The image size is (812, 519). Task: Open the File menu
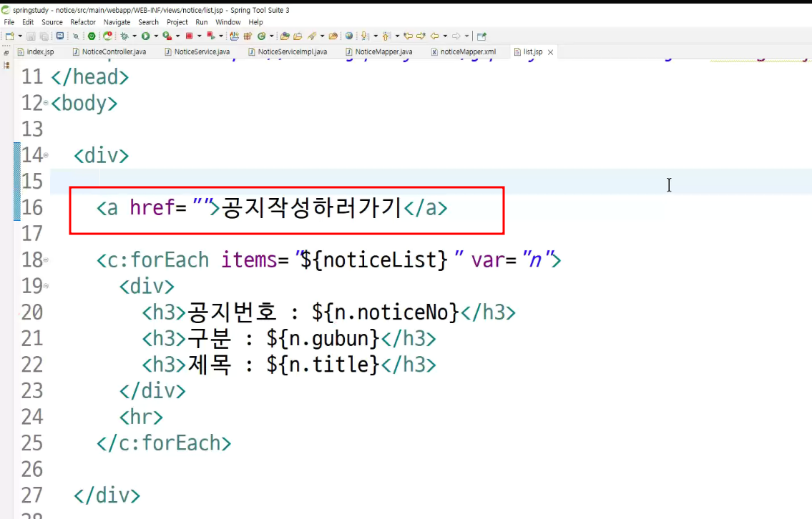(9, 22)
